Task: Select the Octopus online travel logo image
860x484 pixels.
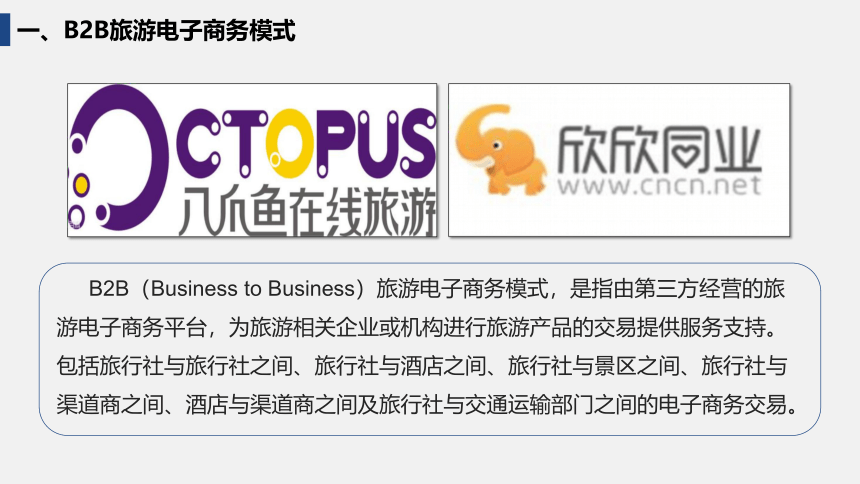Action: (x=252, y=160)
